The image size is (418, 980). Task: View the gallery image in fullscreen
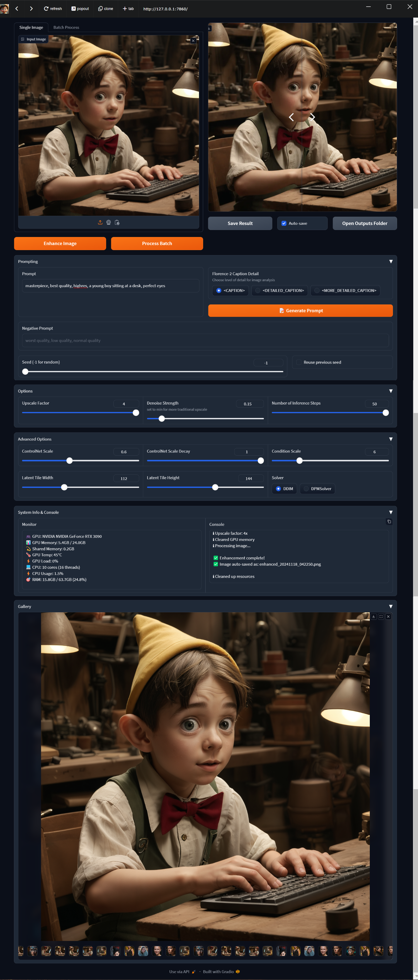381,616
